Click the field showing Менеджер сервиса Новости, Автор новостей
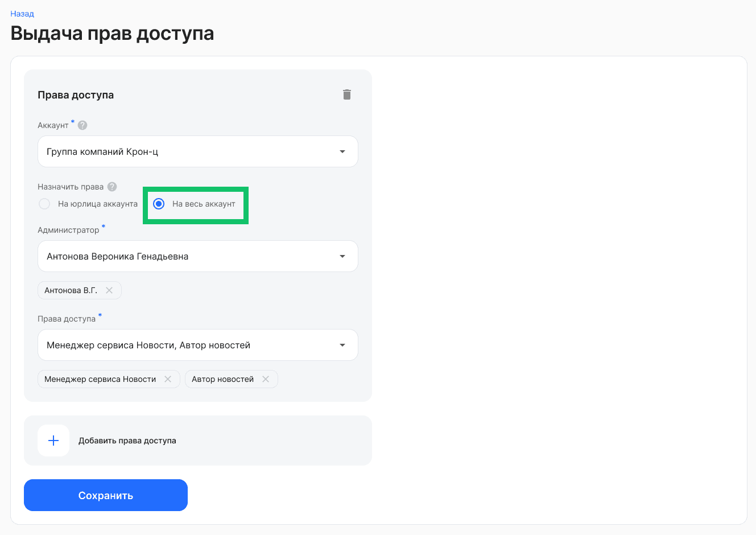Viewport: 756px width, 535px height. point(171,345)
